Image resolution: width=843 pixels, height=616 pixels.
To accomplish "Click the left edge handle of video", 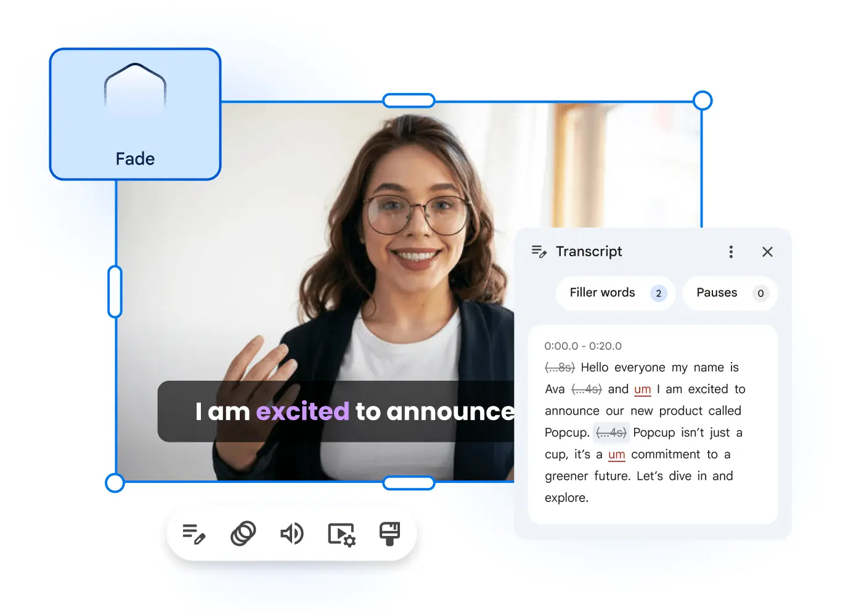I will 115,291.
